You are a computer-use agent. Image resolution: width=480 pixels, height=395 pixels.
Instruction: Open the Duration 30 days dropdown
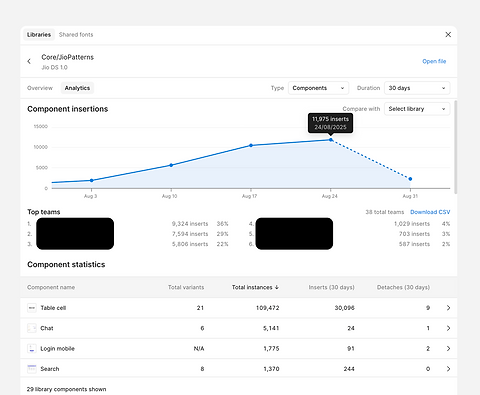[417, 88]
